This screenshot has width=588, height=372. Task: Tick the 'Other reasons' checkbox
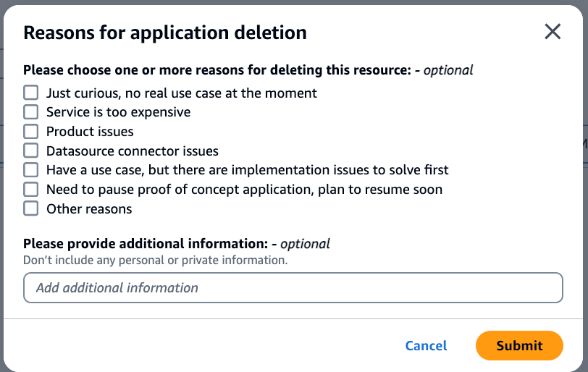[x=30, y=208]
